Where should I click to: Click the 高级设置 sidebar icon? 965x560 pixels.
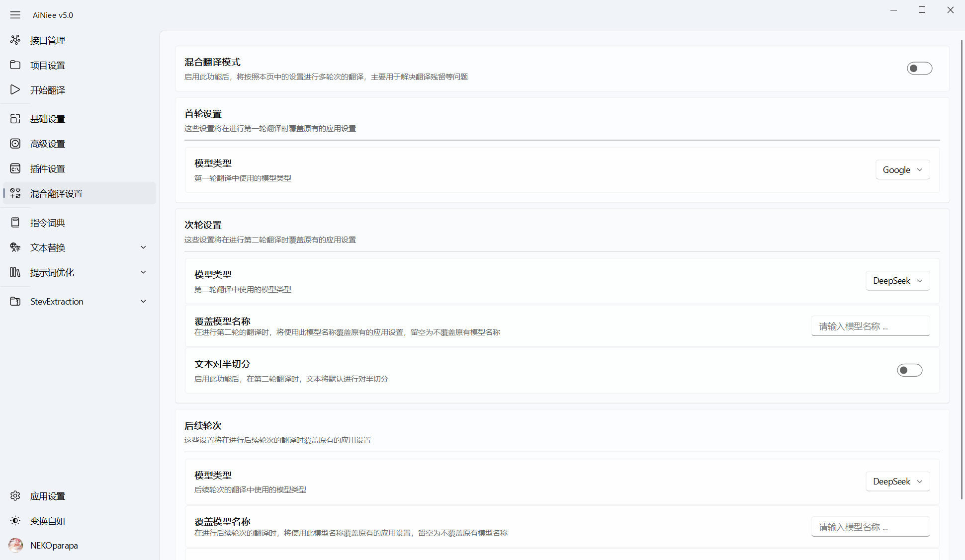point(15,144)
